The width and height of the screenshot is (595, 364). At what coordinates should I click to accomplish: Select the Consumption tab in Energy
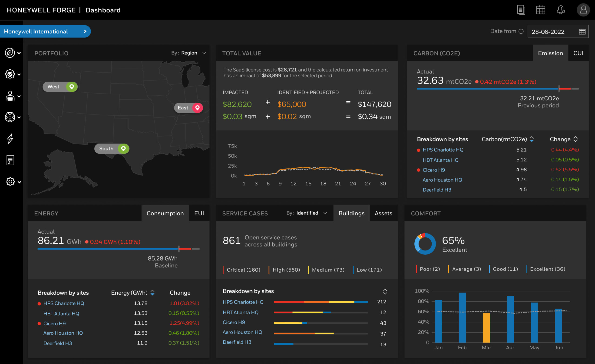point(165,213)
